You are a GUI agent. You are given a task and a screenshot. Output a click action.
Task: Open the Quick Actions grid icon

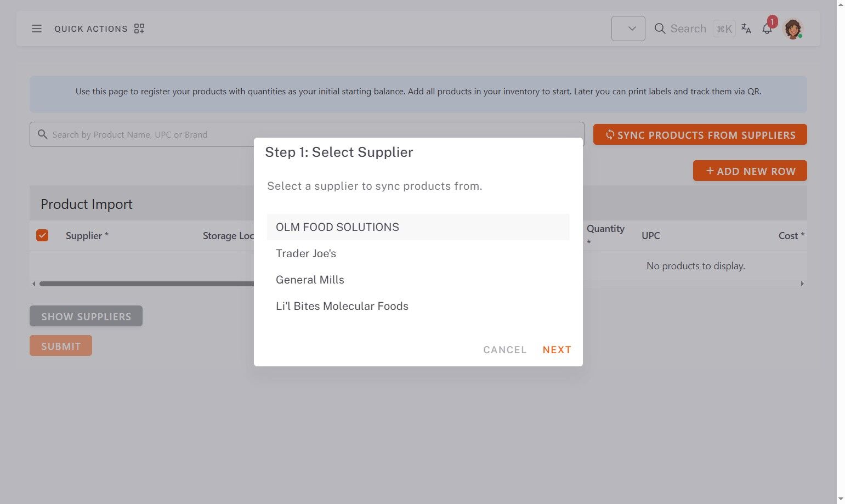(139, 29)
